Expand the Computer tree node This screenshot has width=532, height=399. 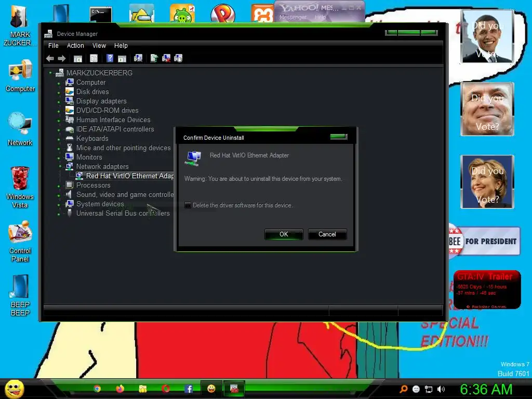click(59, 83)
